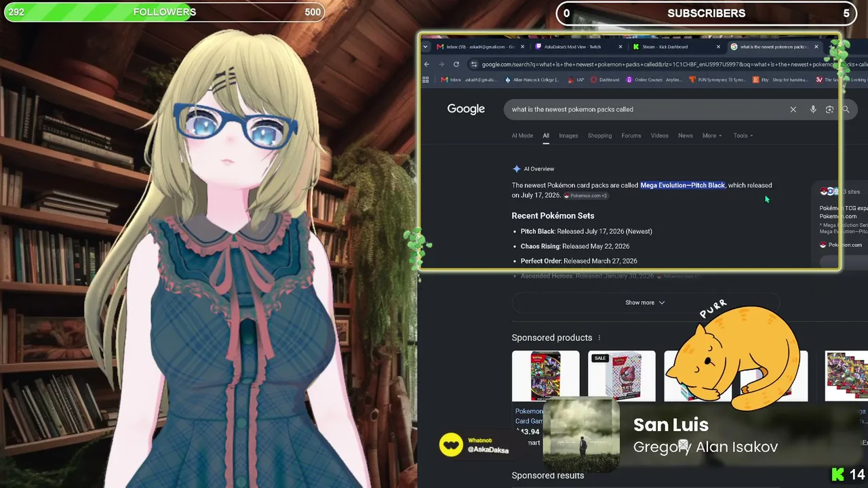The image size is (868, 488).
Task: Close the Twitch Mod View tab
Action: (620, 47)
